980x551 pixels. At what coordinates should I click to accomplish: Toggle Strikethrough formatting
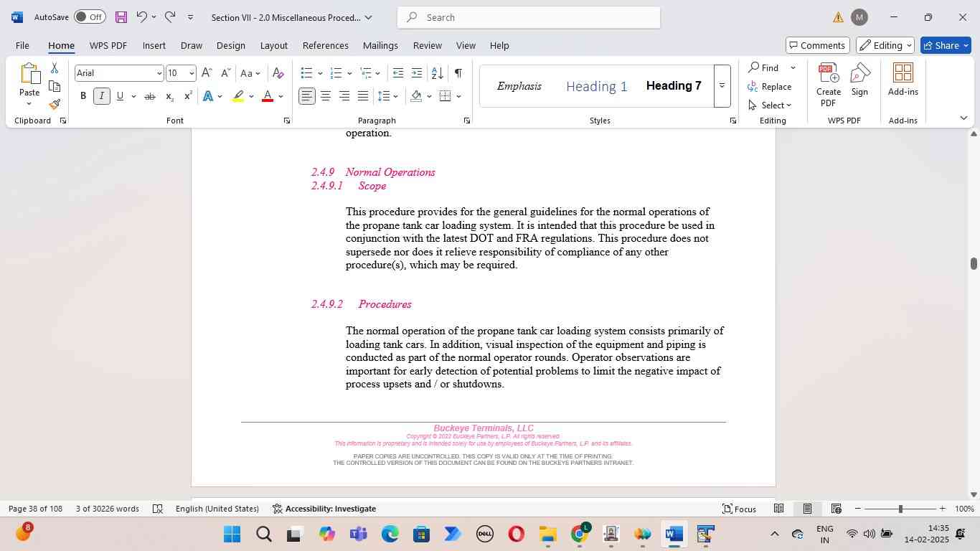[150, 96]
